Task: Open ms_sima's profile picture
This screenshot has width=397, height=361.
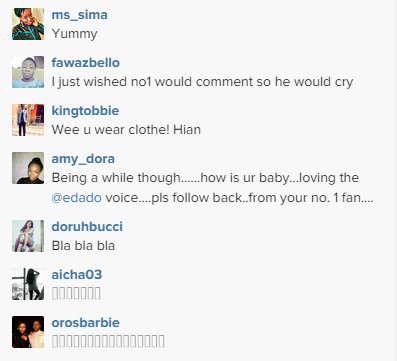Action: click(x=28, y=24)
